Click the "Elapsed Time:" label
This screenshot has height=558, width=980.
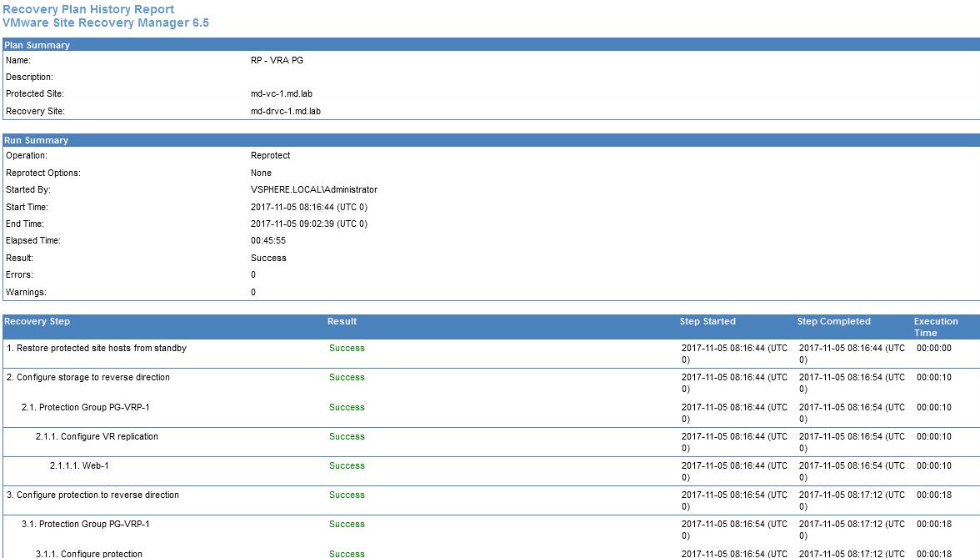[33, 240]
